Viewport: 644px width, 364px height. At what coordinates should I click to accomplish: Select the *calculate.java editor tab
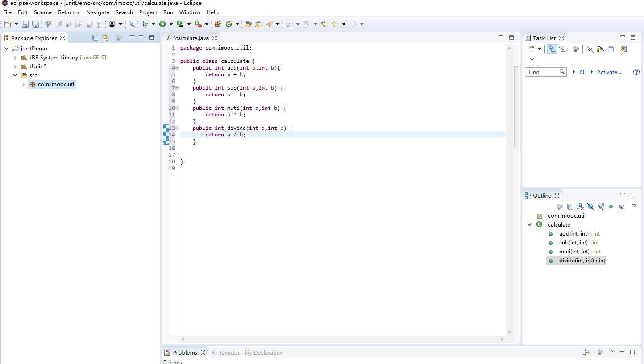click(x=191, y=38)
